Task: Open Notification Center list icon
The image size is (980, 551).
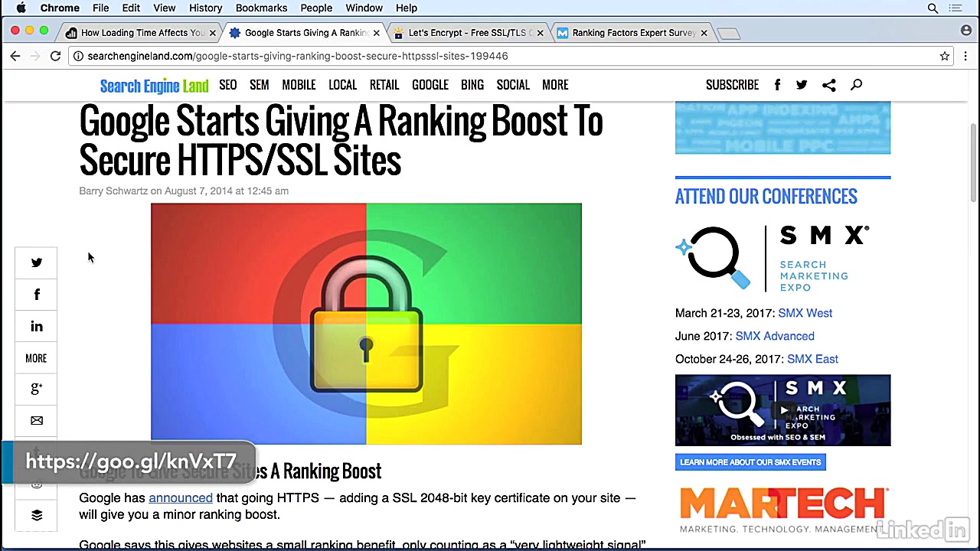Action: (x=955, y=8)
